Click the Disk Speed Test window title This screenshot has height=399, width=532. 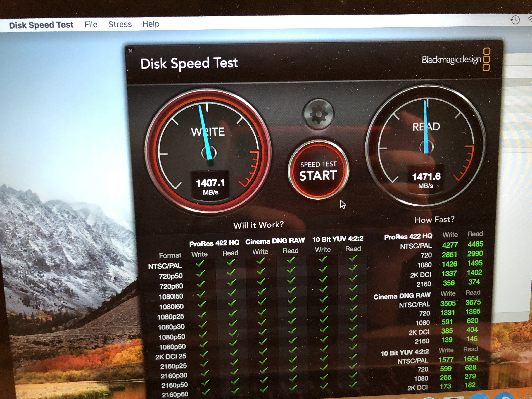[189, 63]
